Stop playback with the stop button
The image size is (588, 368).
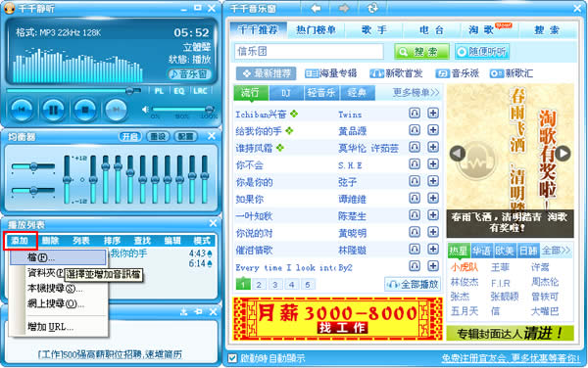(85, 110)
